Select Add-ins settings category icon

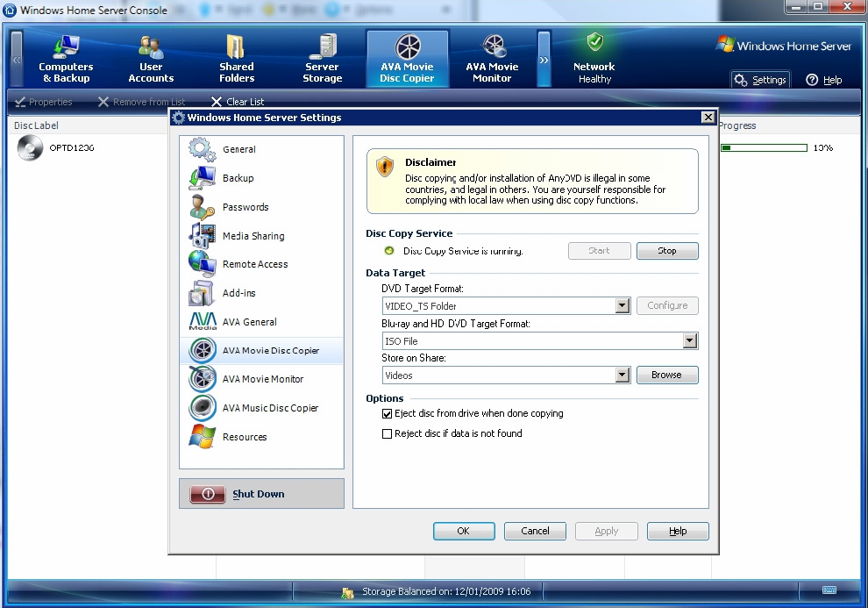point(201,293)
